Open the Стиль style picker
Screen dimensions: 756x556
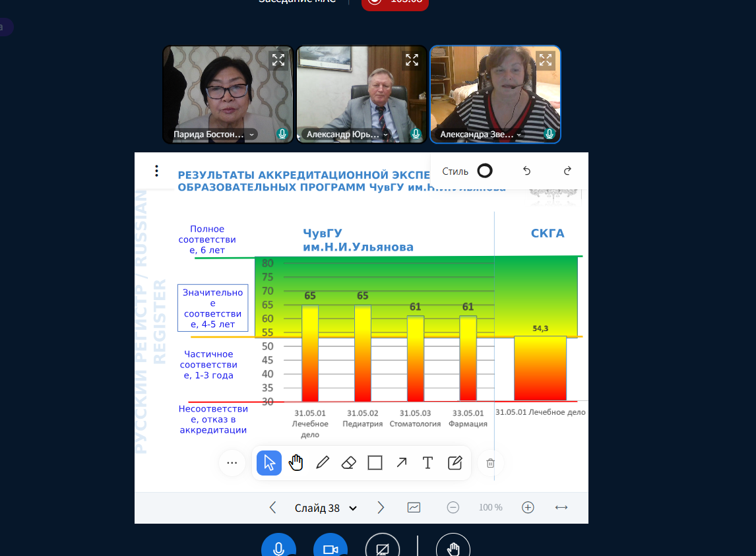tap(466, 171)
